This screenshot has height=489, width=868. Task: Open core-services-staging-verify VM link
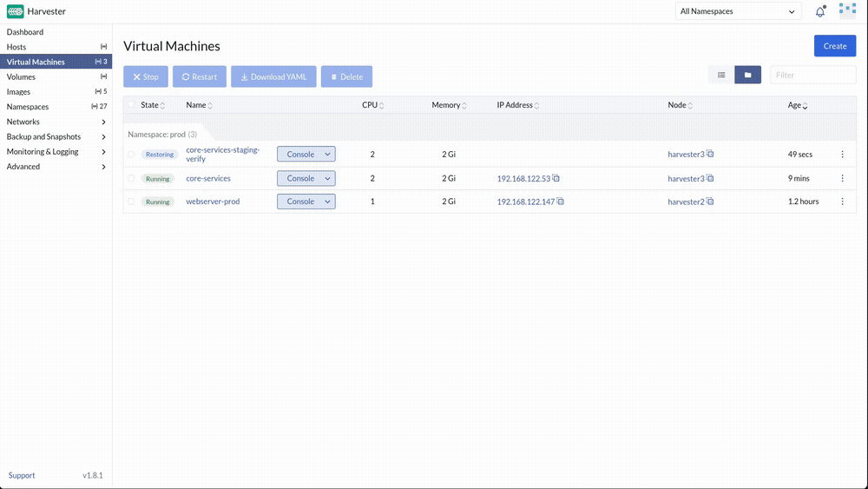click(222, 154)
